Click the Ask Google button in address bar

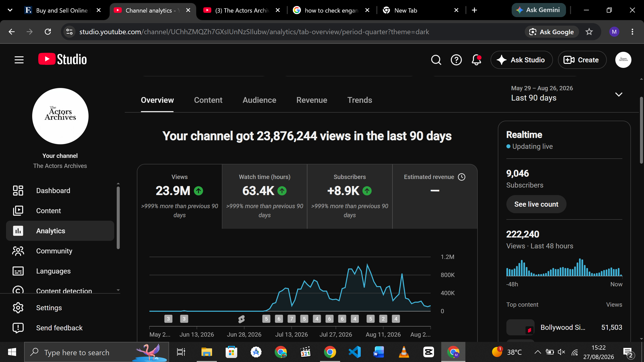click(552, 32)
